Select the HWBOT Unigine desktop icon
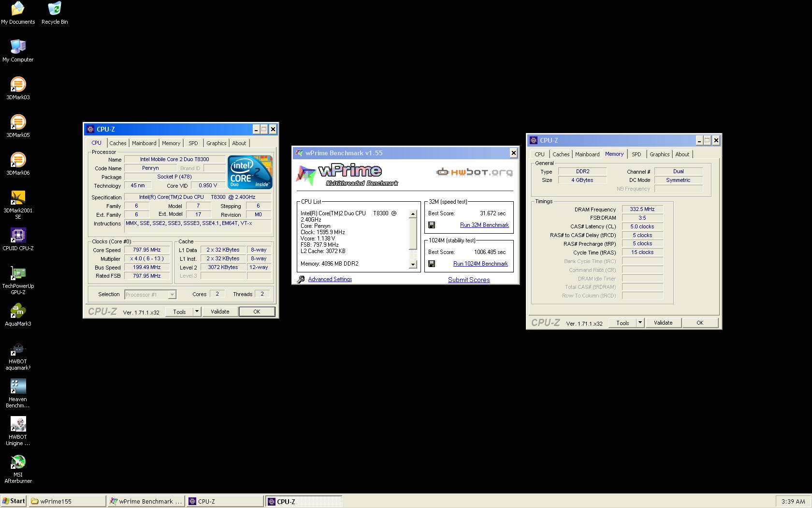Viewport: 812px width, 508px height. 18,431
